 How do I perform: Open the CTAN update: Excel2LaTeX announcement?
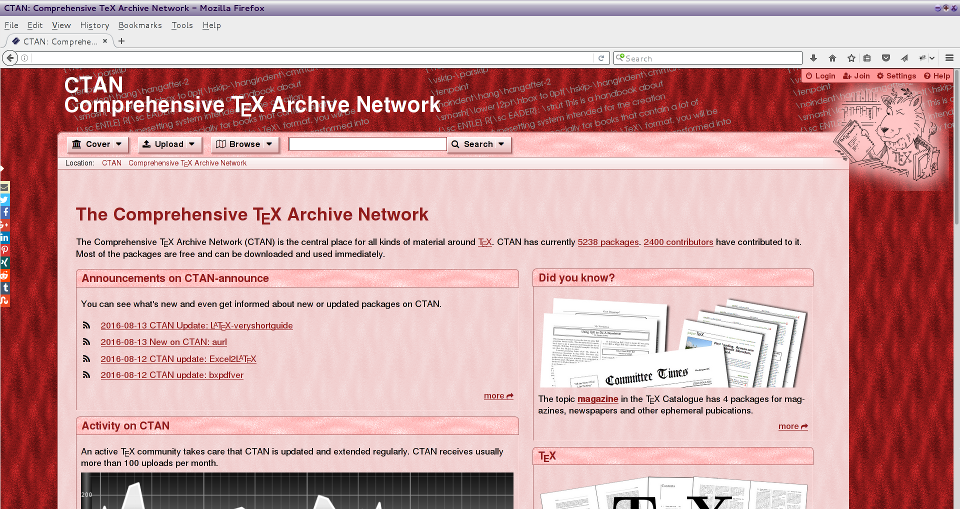pos(178,358)
